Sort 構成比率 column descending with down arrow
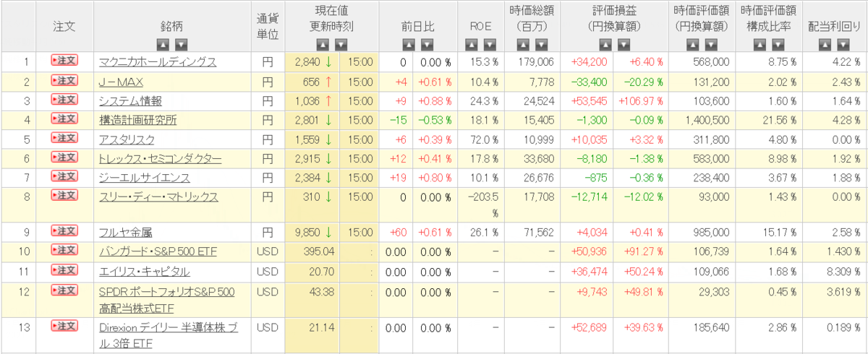Screen dimensions: 868x354 tap(777, 44)
